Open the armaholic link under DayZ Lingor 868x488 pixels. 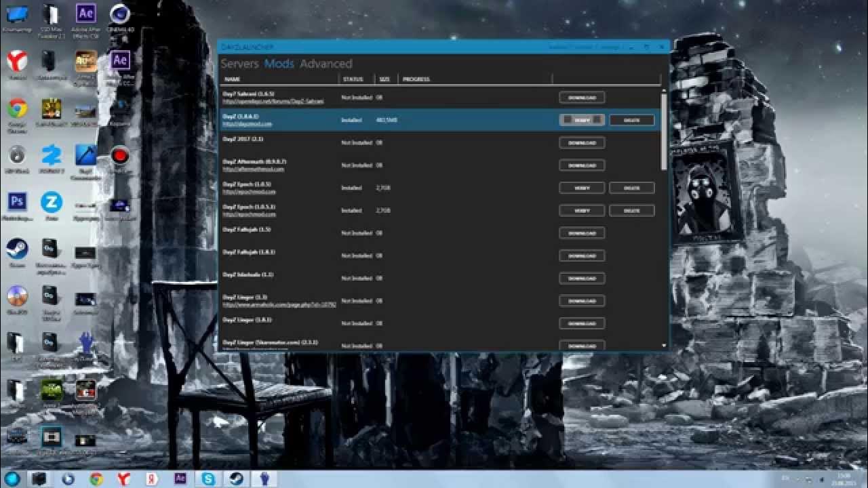279,305
